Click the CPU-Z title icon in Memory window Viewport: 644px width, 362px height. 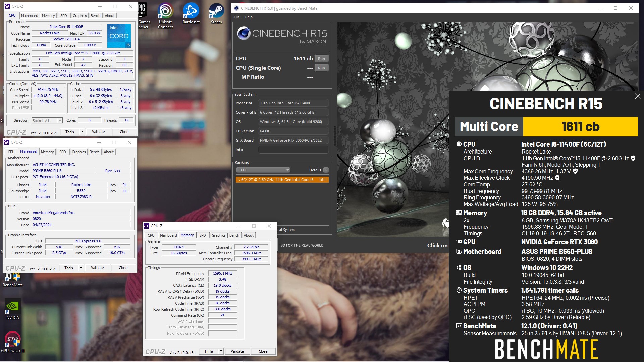pyautogui.click(x=146, y=226)
